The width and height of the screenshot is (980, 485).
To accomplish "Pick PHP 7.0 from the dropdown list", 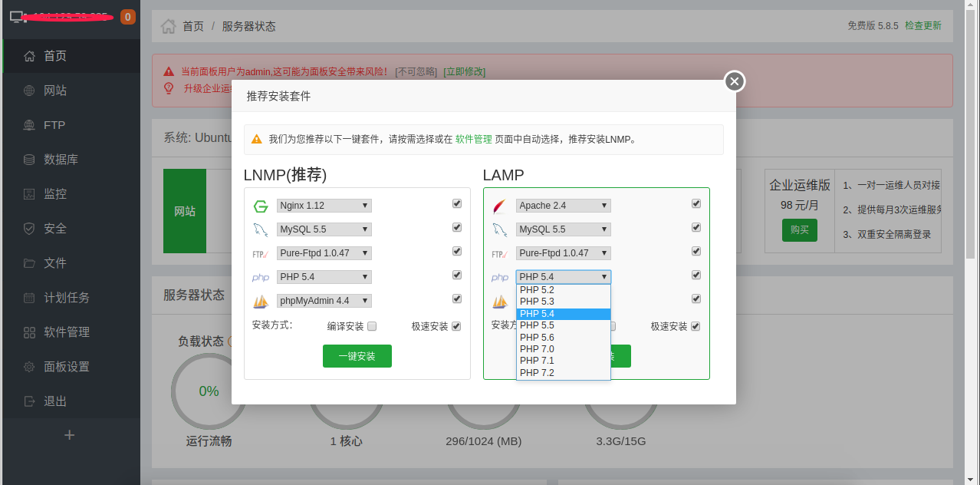I will 564,349.
